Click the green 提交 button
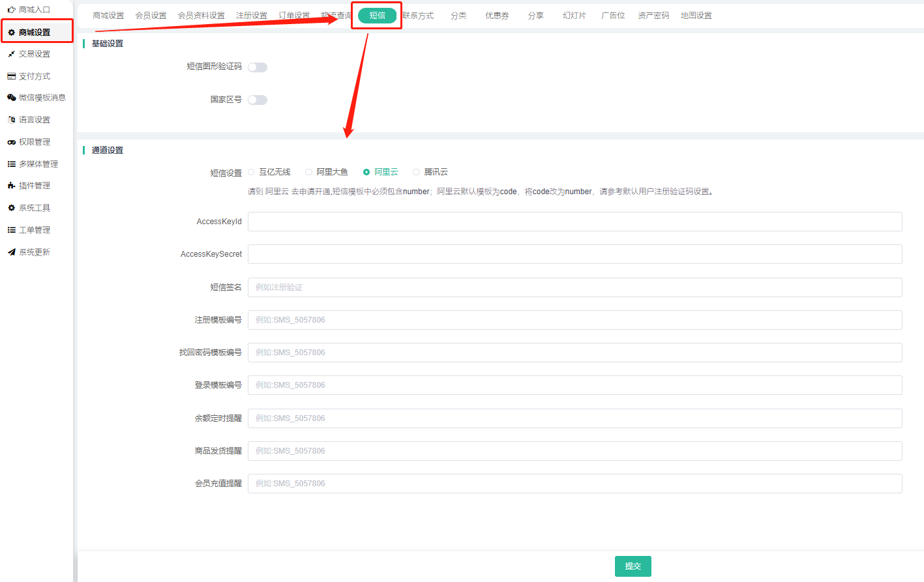The image size is (924, 582). (633, 566)
